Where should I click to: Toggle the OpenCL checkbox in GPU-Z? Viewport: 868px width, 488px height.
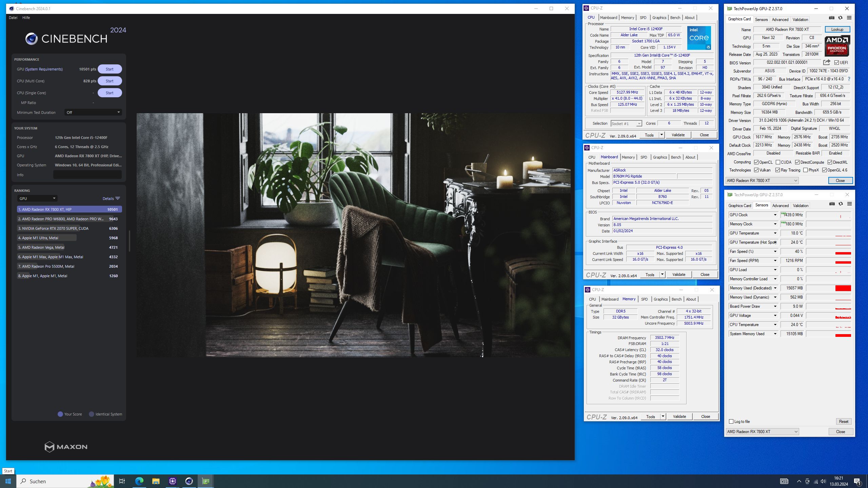pos(756,162)
